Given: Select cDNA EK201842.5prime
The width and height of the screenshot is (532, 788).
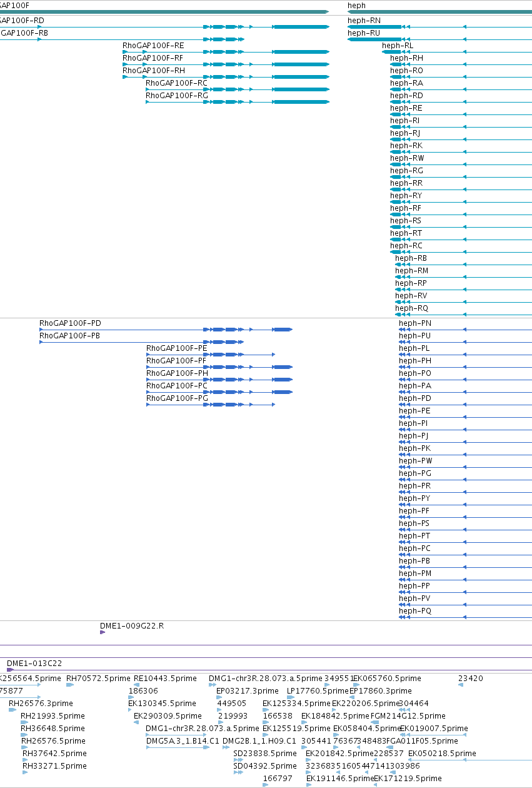Looking at the screenshot, I should coord(339,754).
